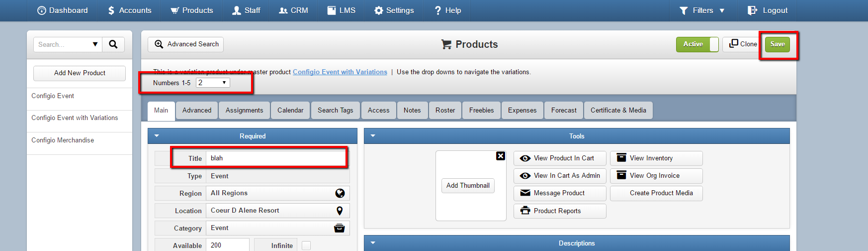Click Create Product Media button
The width and height of the screenshot is (868, 251).
(656, 193)
